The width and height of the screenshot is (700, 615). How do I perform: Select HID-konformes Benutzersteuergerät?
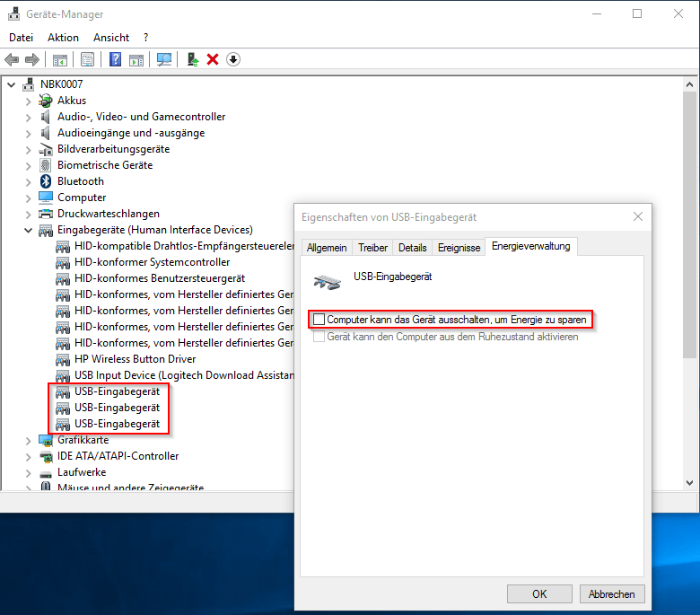(160, 278)
